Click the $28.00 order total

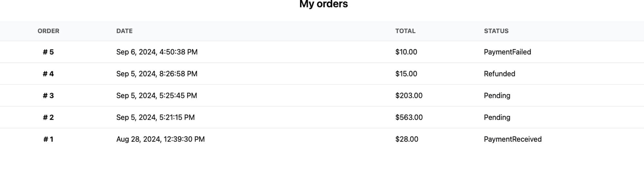pos(407,139)
